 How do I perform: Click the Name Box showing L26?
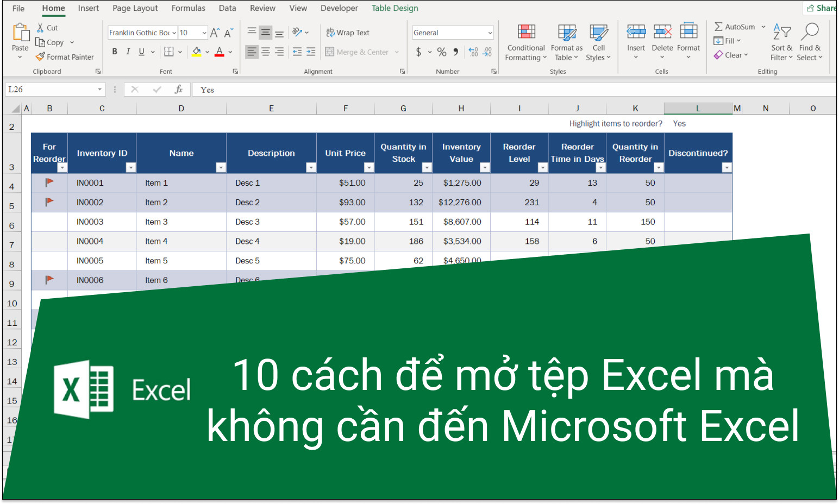click(x=52, y=89)
